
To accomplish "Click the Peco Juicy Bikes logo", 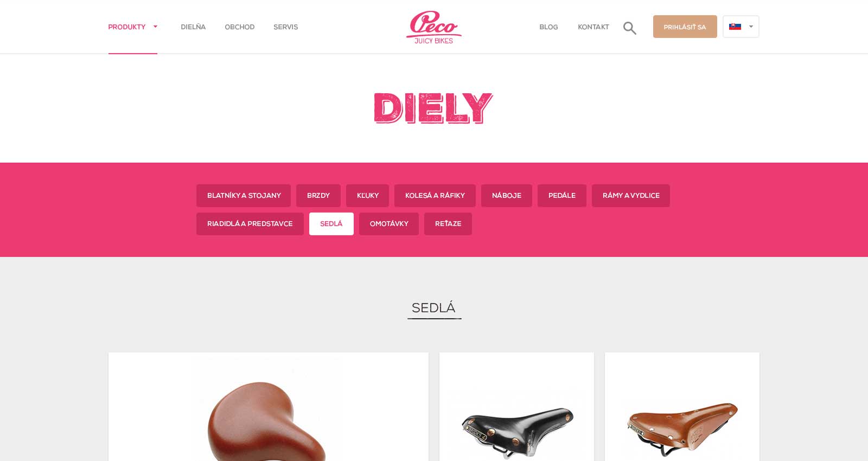I will tap(433, 27).
